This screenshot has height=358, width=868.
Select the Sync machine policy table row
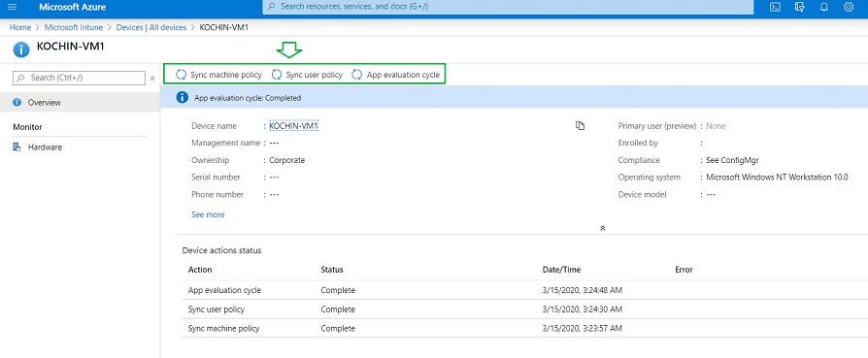point(525,328)
